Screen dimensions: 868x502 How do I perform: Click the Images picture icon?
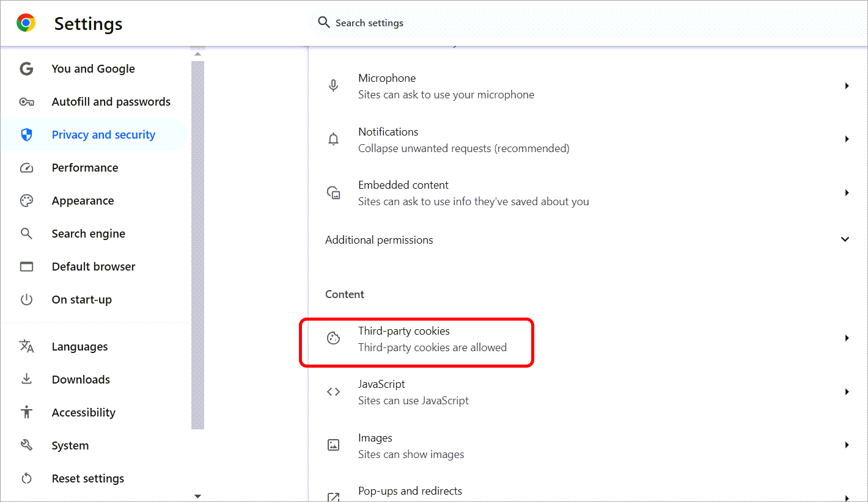coord(333,445)
